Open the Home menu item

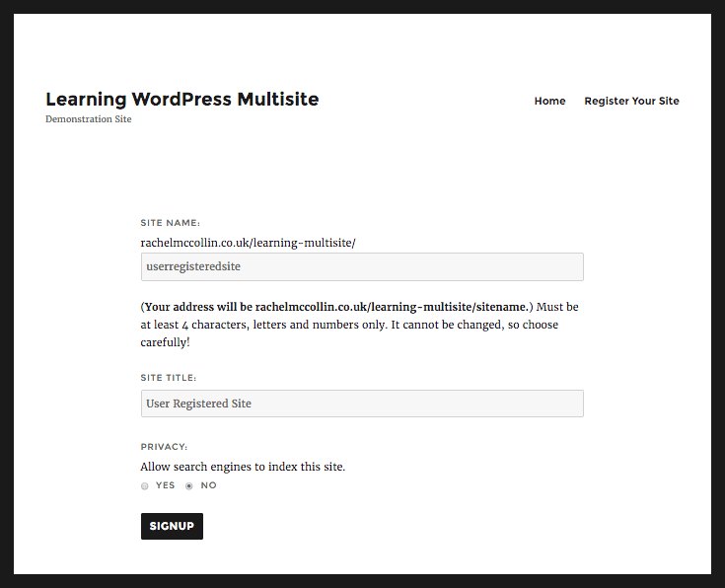coord(549,101)
